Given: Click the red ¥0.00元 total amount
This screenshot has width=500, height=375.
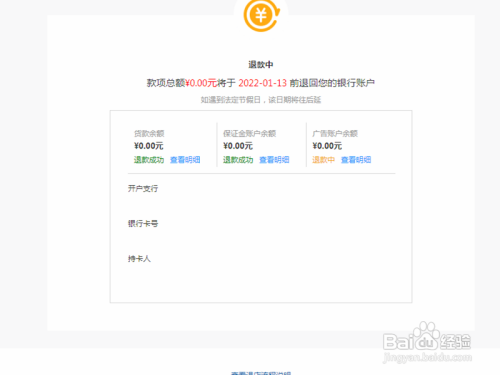Looking at the screenshot, I should point(201,83).
